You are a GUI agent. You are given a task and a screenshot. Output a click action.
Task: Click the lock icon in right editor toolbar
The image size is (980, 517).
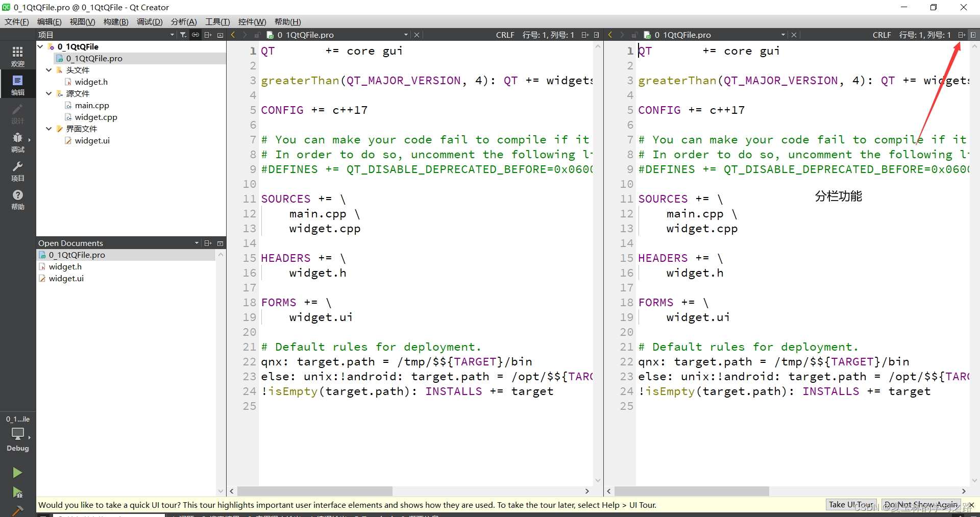[634, 35]
